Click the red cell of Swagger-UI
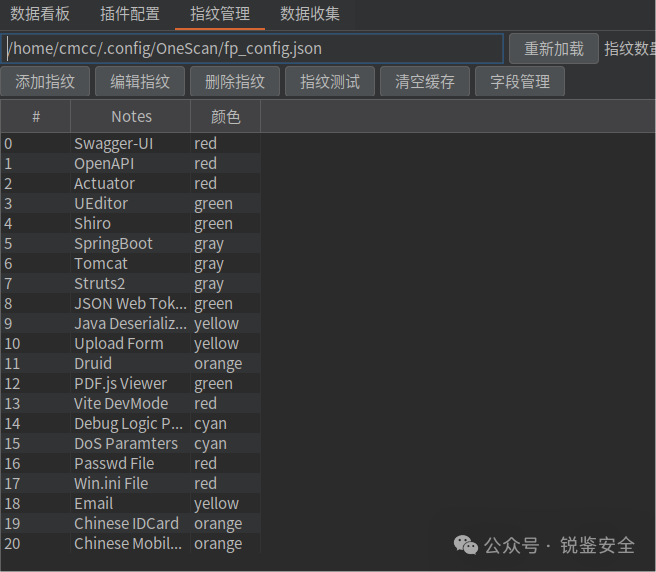Screen dimensions: 656x572 [x=226, y=144]
